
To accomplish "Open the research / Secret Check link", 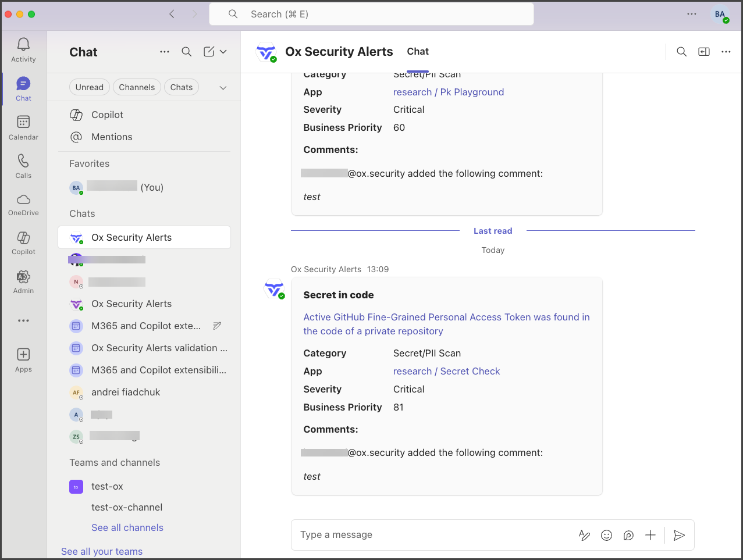I will [x=446, y=371].
